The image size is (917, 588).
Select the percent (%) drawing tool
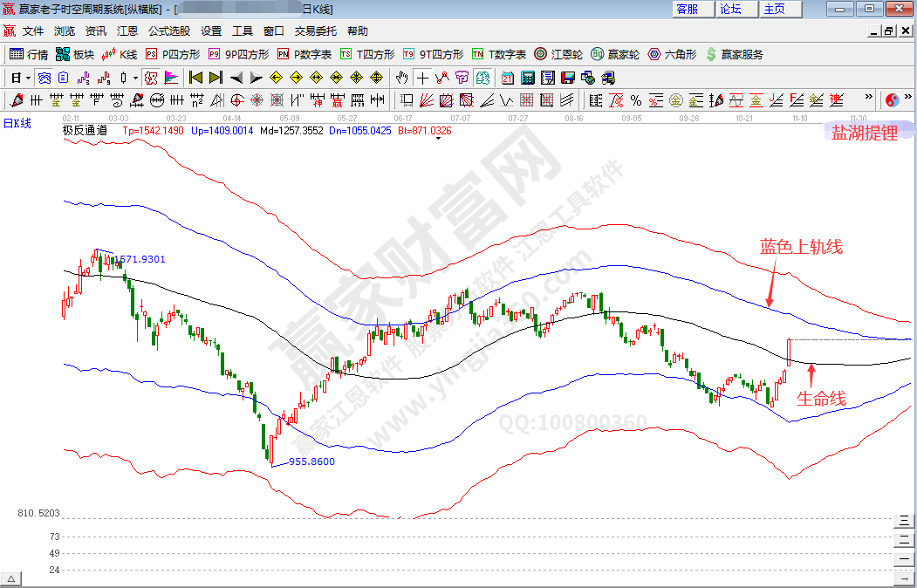point(636,99)
